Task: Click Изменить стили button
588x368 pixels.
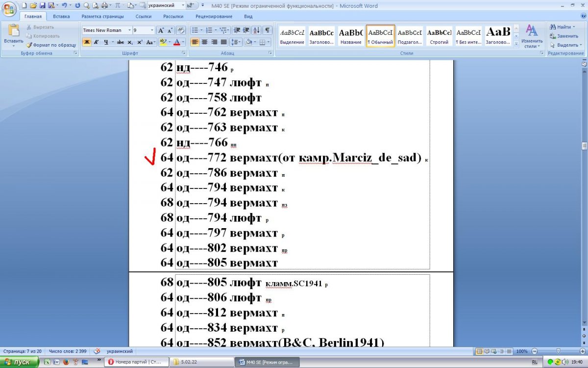Action: click(532, 36)
